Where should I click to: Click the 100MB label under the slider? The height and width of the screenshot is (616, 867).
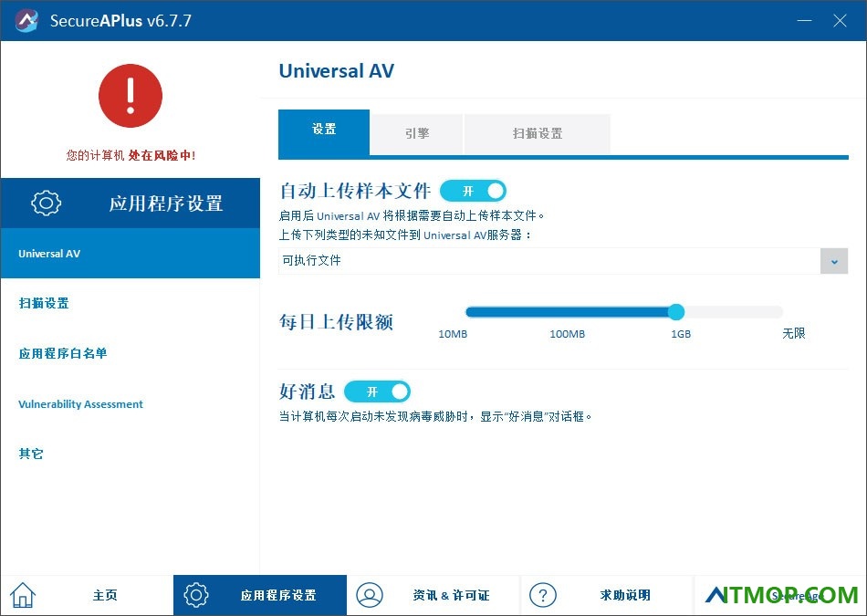coord(568,334)
